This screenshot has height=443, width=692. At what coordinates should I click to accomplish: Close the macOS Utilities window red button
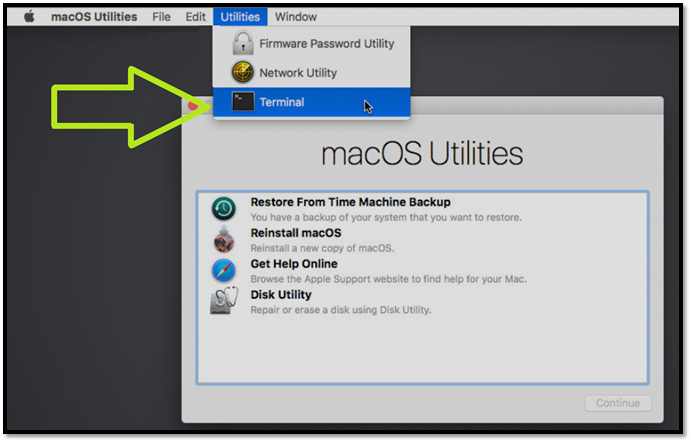click(x=193, y=106)
